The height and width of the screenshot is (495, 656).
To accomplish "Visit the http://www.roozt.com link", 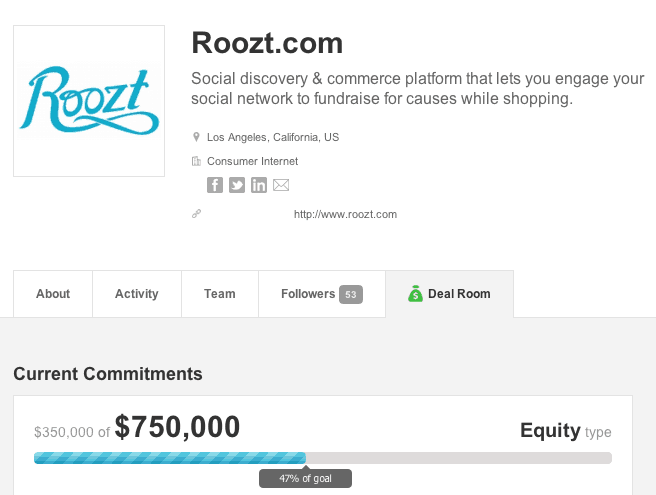I will point(345,214).
